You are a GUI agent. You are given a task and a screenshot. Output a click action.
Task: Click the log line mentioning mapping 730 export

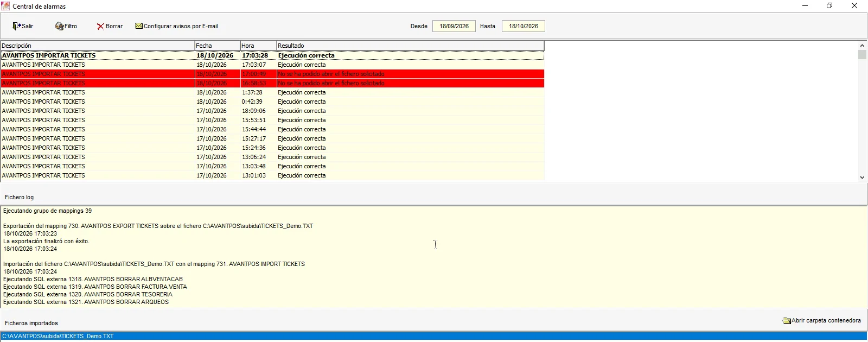tap(158, 226)
